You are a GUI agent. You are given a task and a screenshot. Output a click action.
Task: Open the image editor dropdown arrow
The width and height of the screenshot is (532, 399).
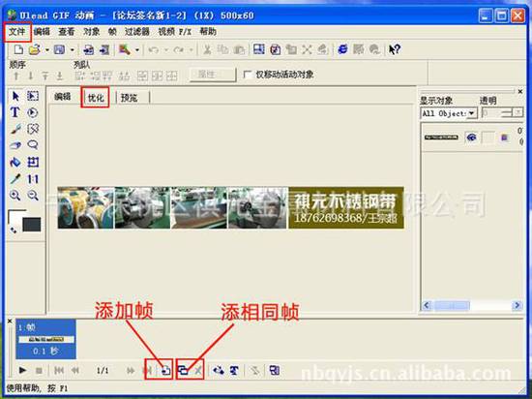tap(136, 50)
